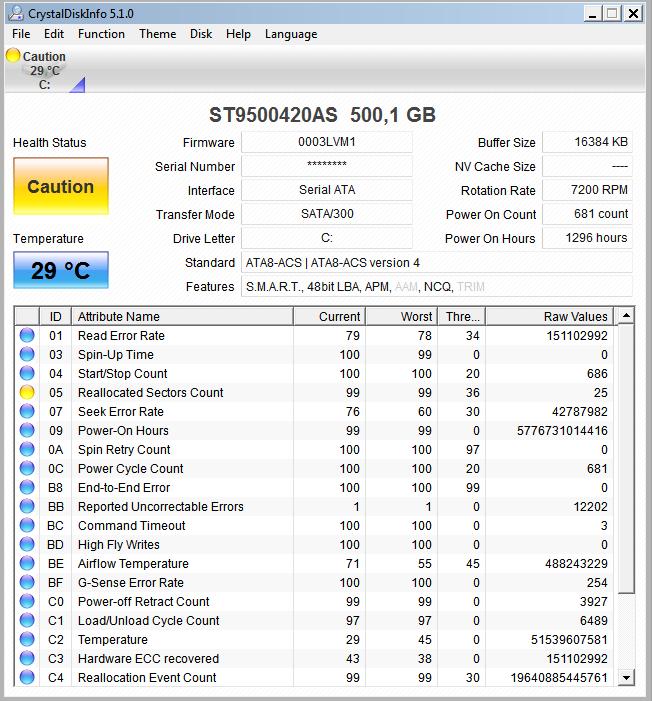Click the Features field listing S.M.A.R.T.
Viewport: 652px width, 701px height.
[437, 287]
